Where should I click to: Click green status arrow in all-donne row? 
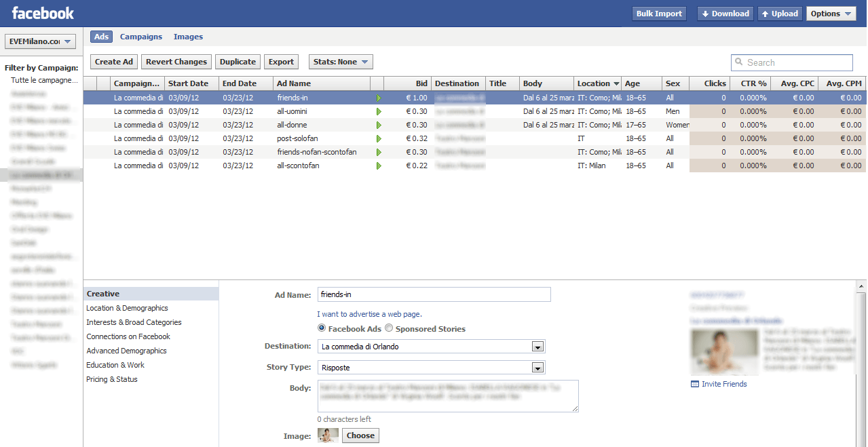coord(379,125)
